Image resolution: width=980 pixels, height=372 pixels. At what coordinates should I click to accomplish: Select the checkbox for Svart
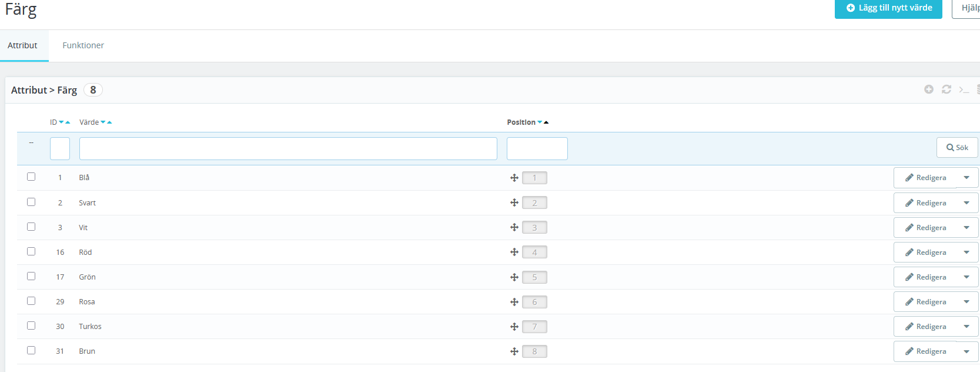tap(31, 202)
